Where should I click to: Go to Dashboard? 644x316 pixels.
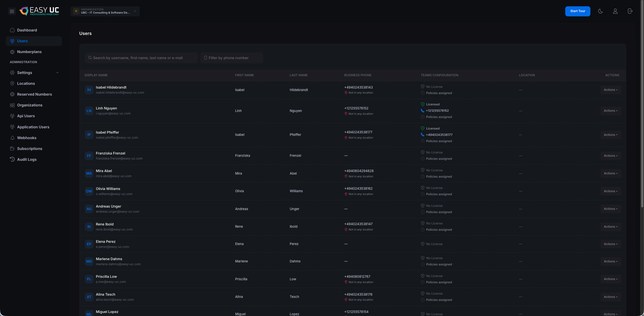[34, 30]
